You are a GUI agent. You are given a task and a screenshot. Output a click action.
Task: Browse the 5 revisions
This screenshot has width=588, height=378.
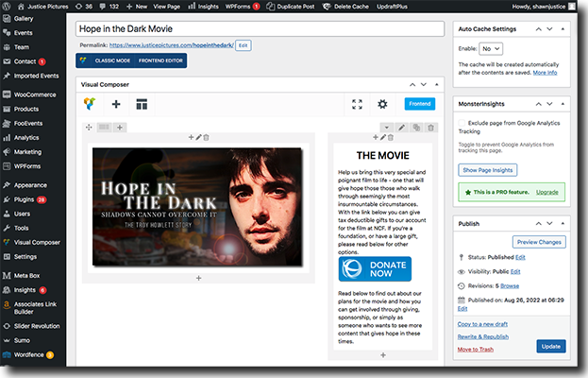point(510,285)
